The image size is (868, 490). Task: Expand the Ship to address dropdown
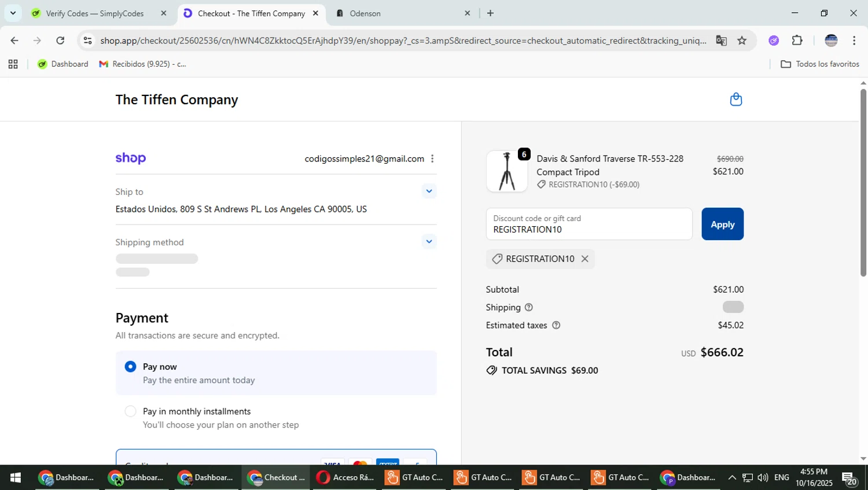point(429,191)
